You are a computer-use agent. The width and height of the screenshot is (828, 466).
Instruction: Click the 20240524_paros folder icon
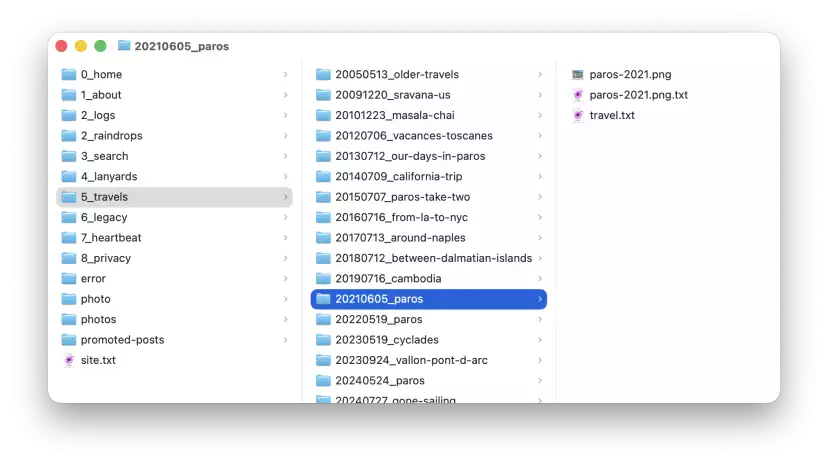(x=323, y=380)
